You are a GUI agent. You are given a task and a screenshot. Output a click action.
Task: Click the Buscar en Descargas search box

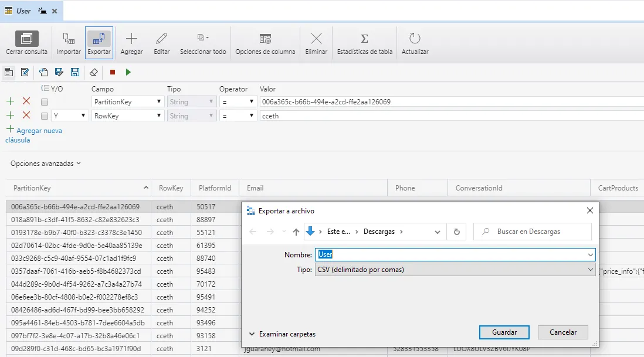click(x=533, y=232)
